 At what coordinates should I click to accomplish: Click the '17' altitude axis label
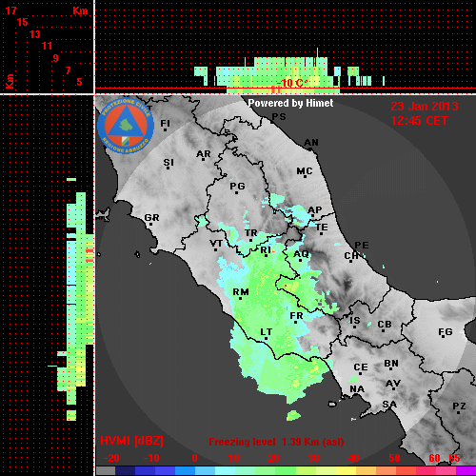[x=10, y=10]
